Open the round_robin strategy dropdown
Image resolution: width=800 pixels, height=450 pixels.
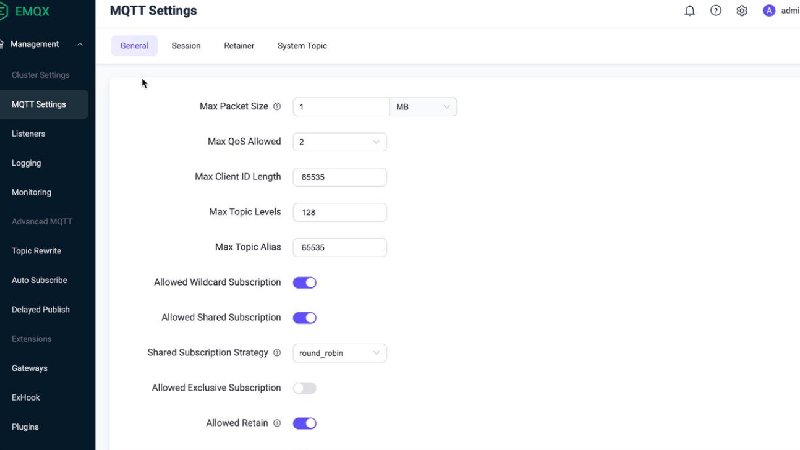coord(339,353)
